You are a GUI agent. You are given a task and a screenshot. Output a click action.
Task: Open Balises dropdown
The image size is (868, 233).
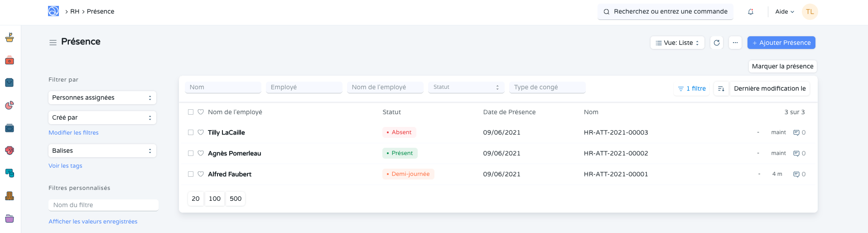pyautogui.click(x=102, y=150)
